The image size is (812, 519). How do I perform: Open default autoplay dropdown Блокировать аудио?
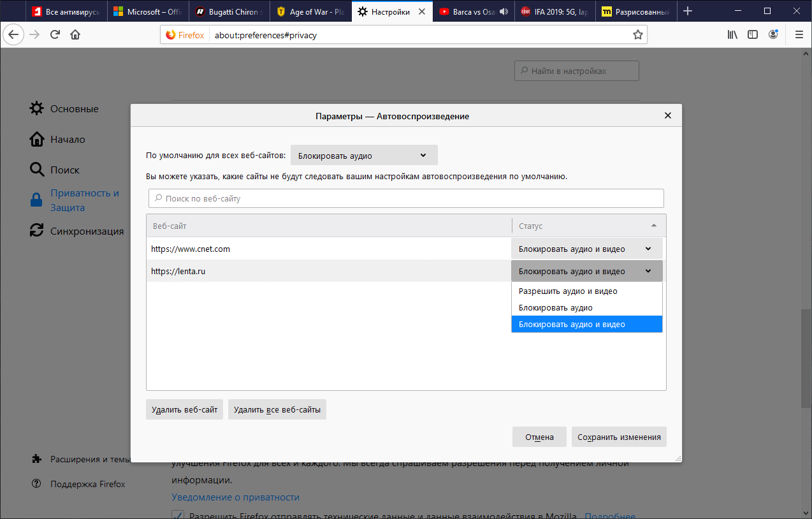pyautogui.click(x=364, y=156)
